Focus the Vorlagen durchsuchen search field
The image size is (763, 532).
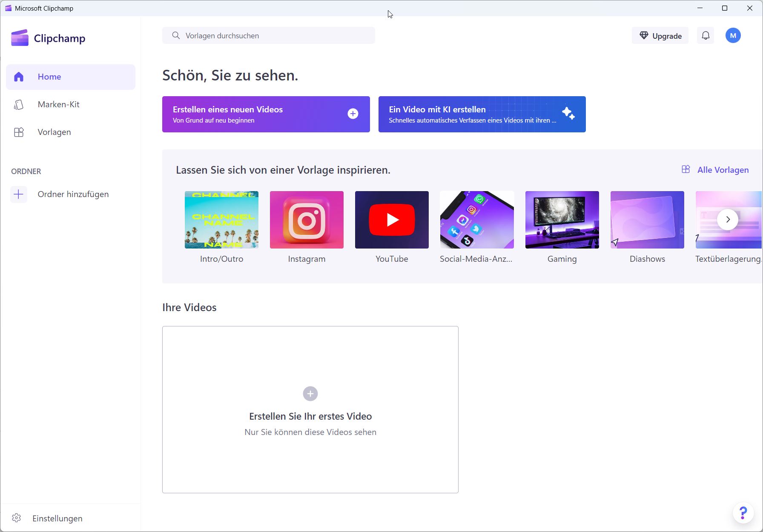[269, 36]
